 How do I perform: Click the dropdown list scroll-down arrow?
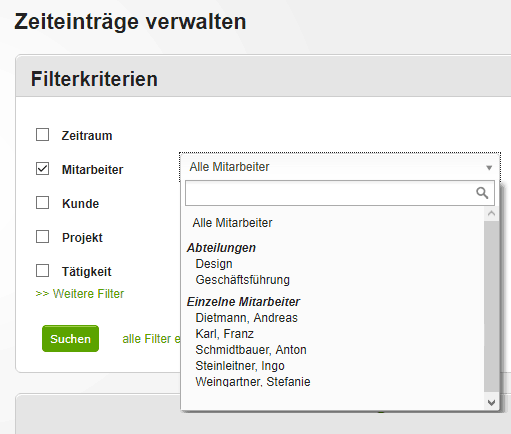coord(491,403)
